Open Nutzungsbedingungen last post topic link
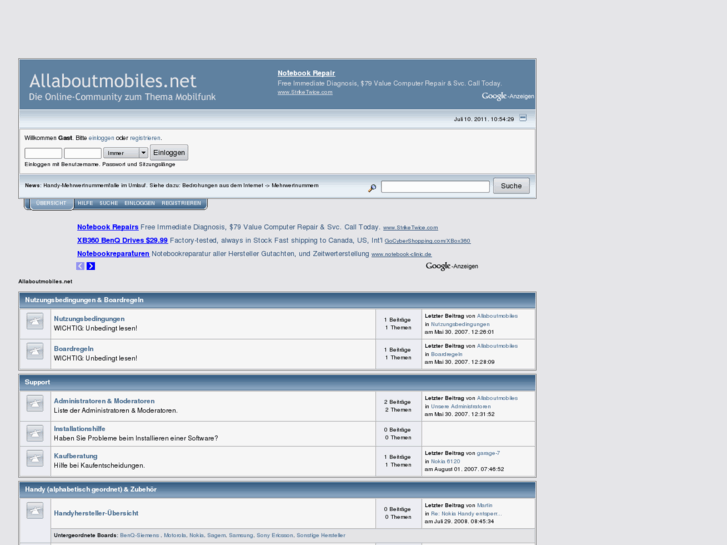Image resolution: width=727 pixels, height=545 pixels. tap(460, 324)
